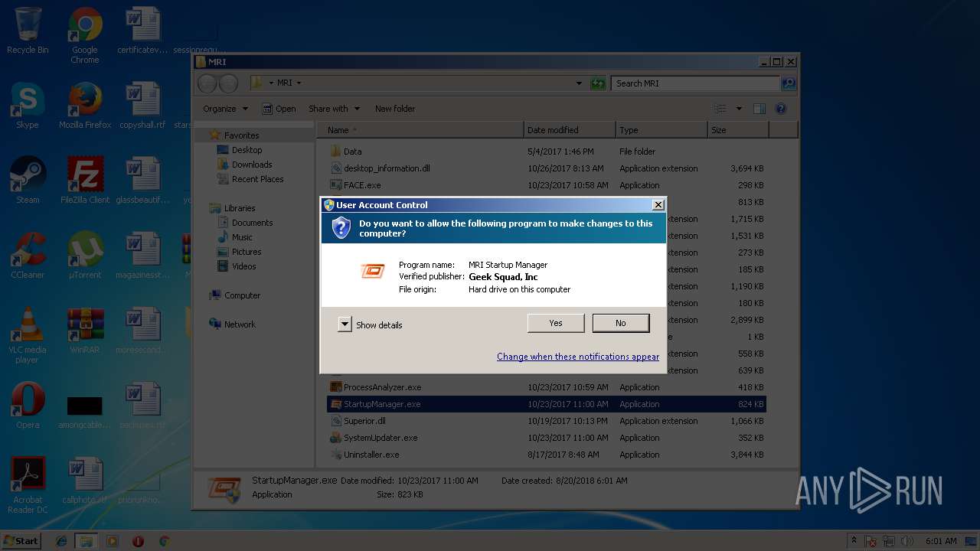Select Uninstaller.exe file
Screen dimensions: 980x551
click(x=547, y=455)
